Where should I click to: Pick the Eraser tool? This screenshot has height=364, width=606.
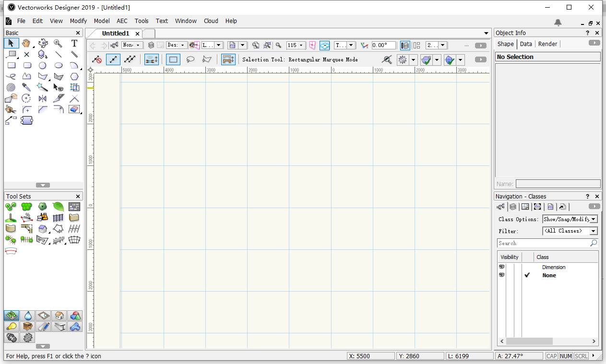click(74, 109)
